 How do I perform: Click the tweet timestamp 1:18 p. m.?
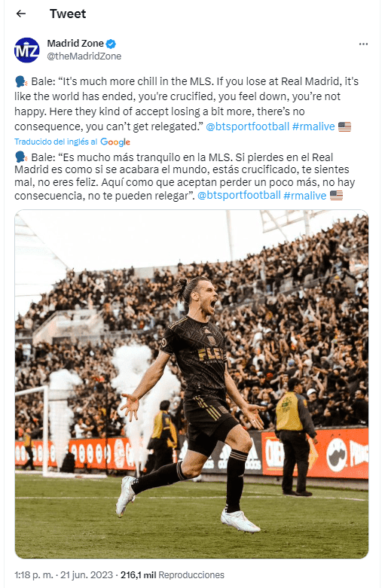[x=35, y=575]
